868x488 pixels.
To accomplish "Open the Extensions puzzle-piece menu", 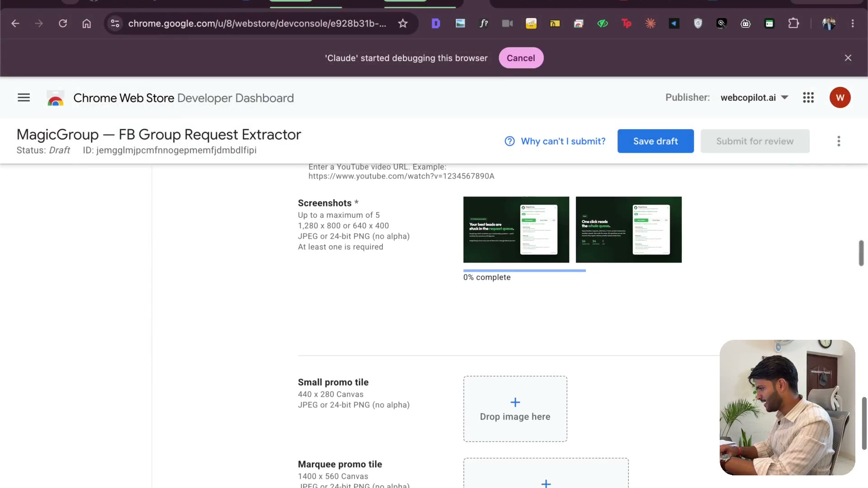I will pyautogui.click(x=793, y=23).
